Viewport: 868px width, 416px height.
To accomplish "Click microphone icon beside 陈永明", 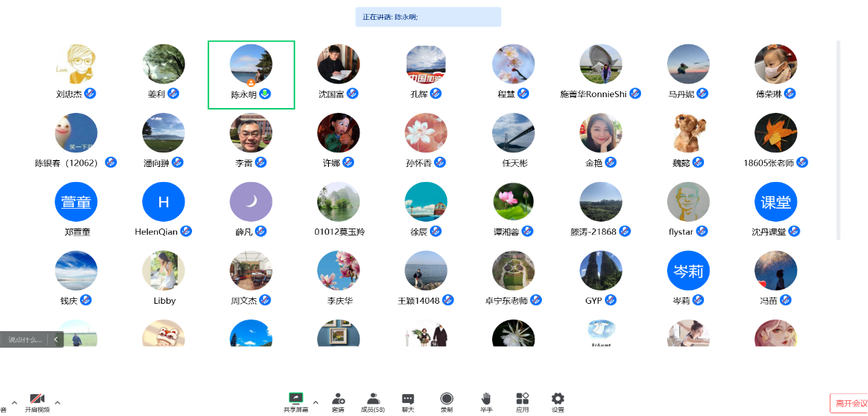I will (265, 94).
